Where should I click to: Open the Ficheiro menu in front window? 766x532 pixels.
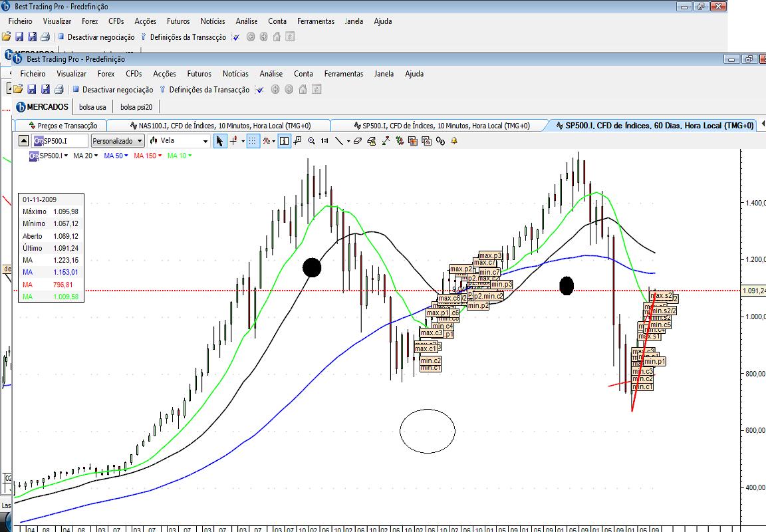point(33,74)
